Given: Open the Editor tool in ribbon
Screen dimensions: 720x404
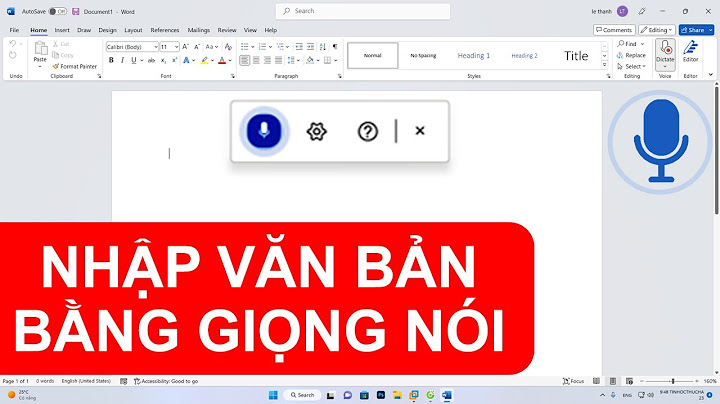Looking at the screenshot, I should [691, 51].
